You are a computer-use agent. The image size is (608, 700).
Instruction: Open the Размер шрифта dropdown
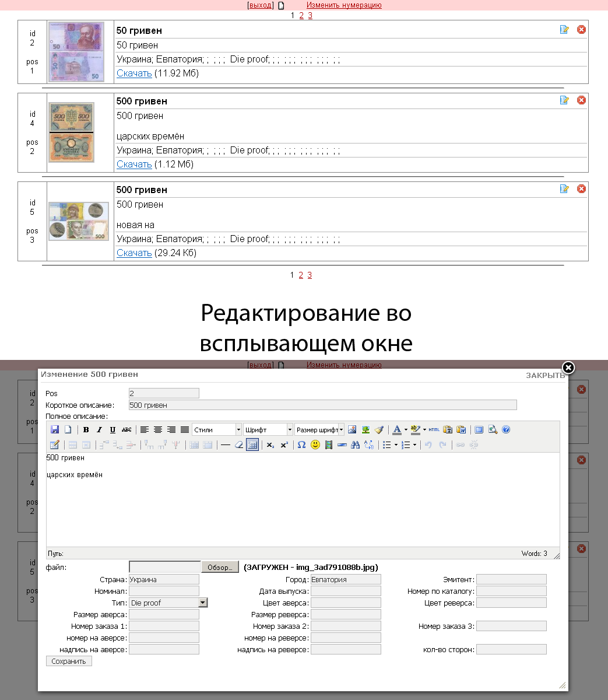click(319, 430)
